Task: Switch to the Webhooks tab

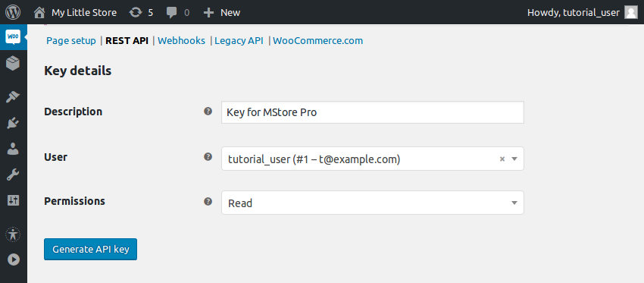Action: (x=181, y=41)
